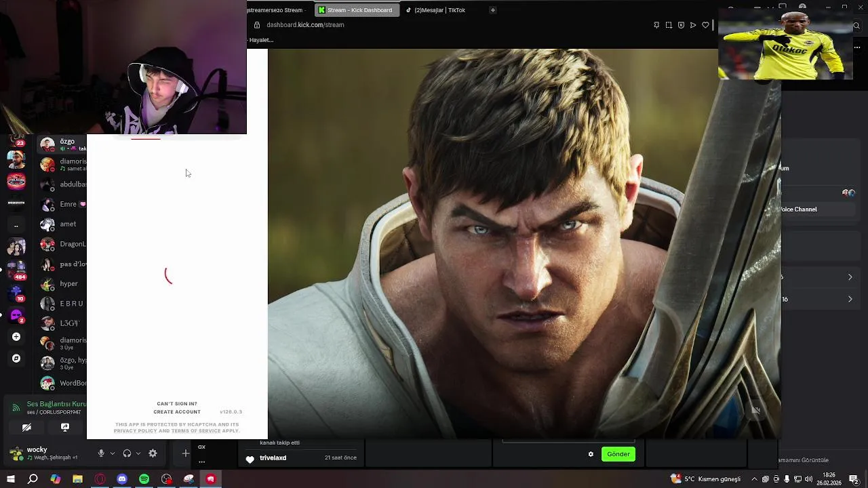This screenshot has height=488, width=868.
Task: Click the browser pin icon
Action: coord(656,25)
